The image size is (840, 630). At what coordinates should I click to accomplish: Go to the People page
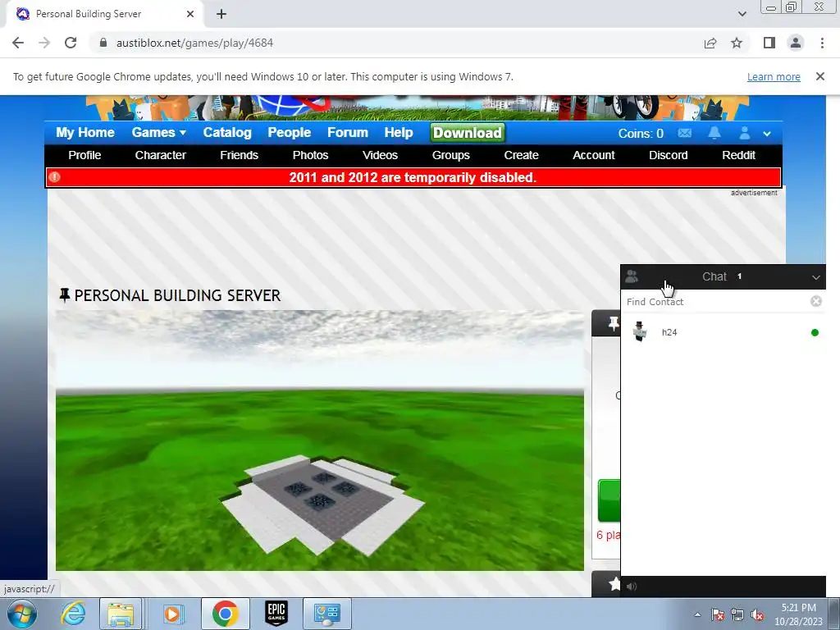pos(290,132)
